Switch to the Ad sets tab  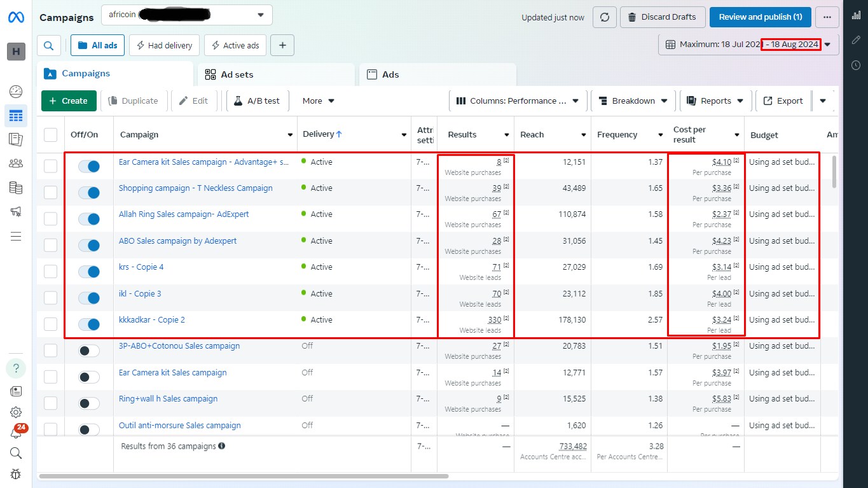click(x=275, y=74)
